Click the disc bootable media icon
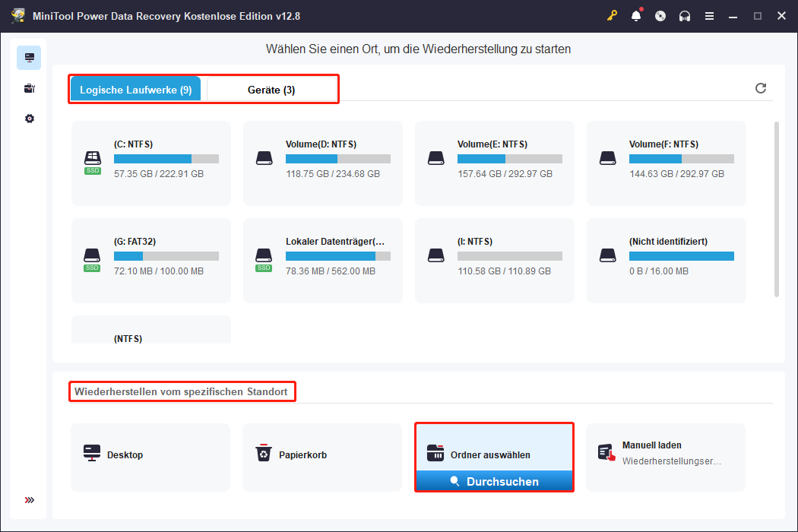This screenshot has height=532, width=798. [660, 16]
